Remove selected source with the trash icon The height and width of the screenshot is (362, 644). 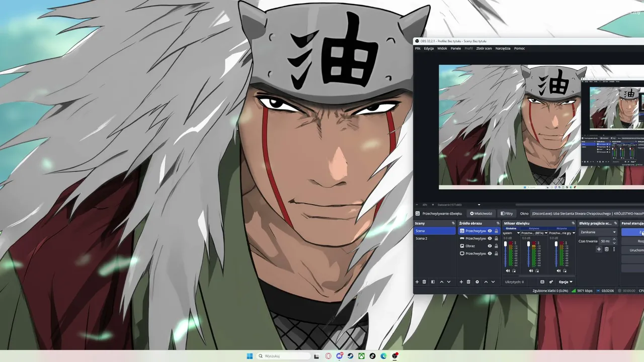coord(468,282)
